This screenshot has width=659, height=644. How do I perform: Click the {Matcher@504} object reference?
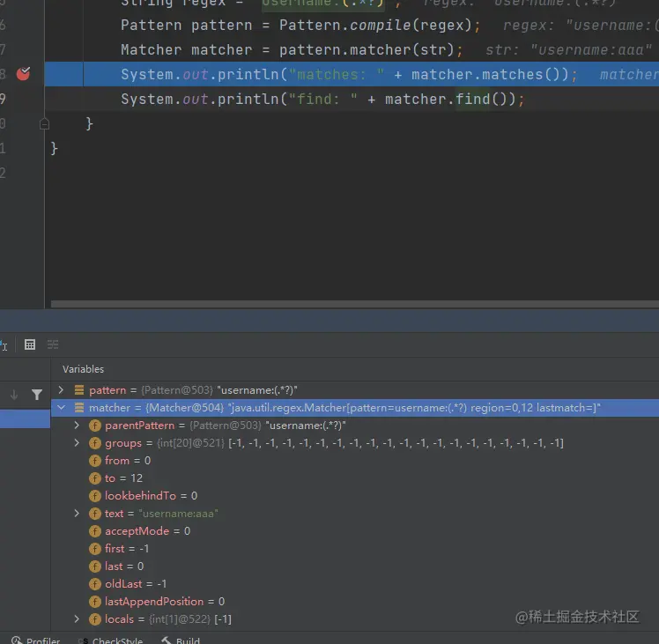(184, 408)
